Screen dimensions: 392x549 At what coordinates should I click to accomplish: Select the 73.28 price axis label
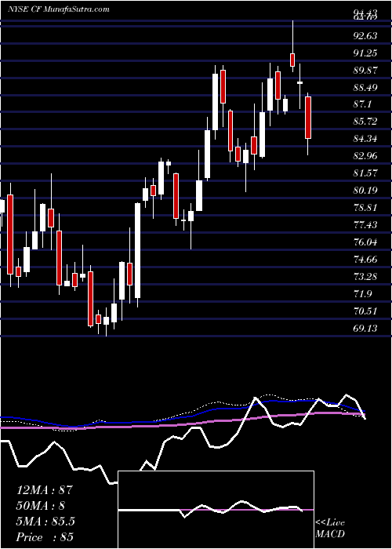365,276
